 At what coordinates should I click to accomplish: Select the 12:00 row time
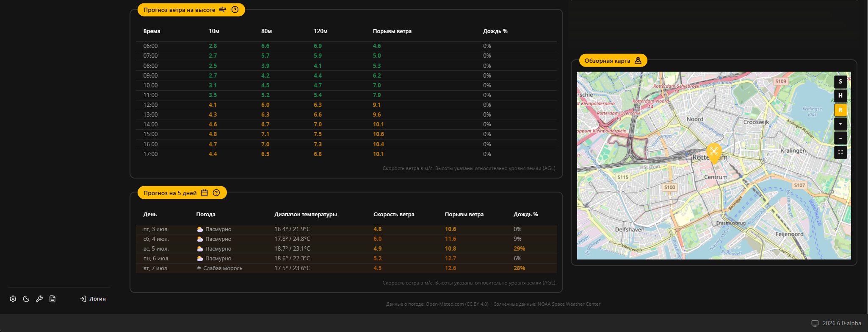coord(150,105)
